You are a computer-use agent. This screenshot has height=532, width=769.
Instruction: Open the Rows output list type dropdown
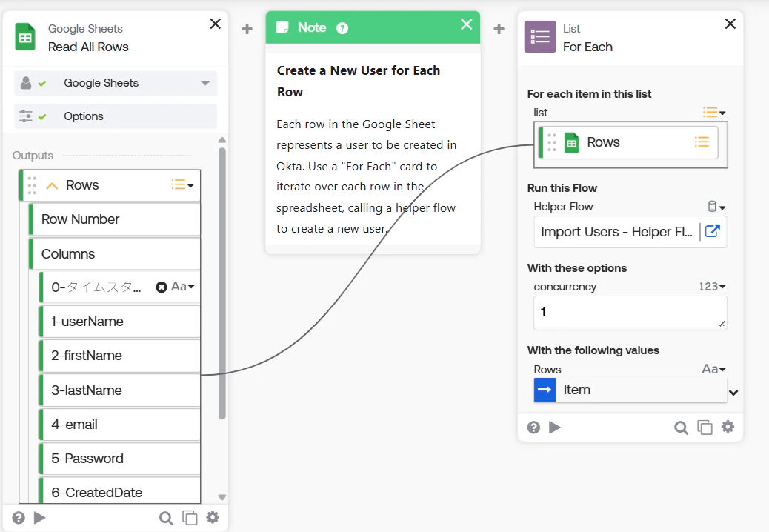click(182, 184)
